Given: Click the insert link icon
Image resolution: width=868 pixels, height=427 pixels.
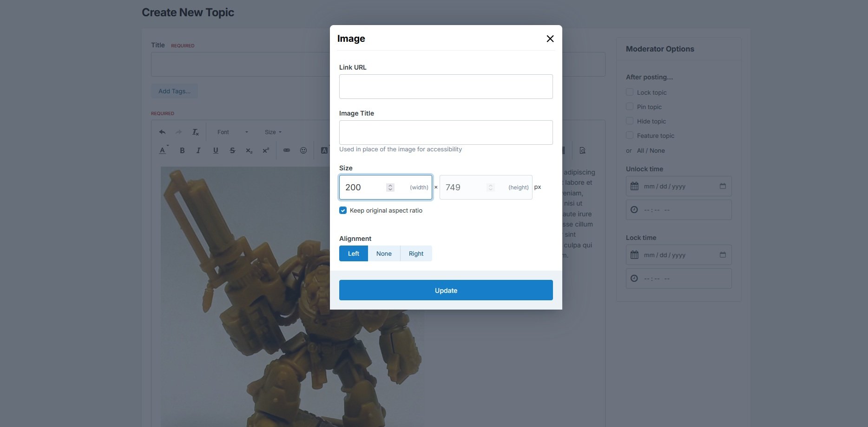Looking at the screenshot, I should pos(287,150).
